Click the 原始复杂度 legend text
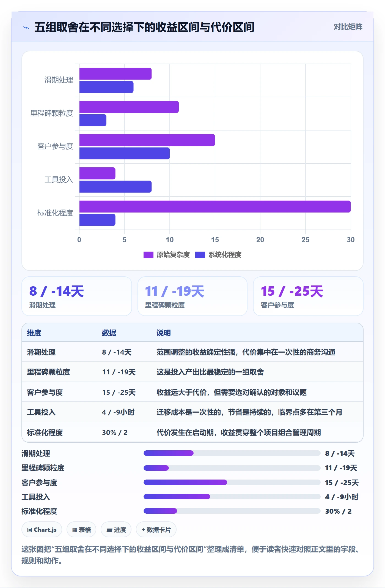This screenshot has height=588, width=385. pyautogui.click(x=173, y=255)
